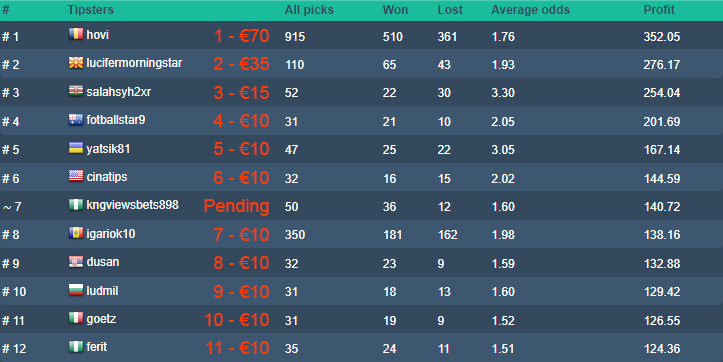Open kngviewsbets898 tipster profile
This screenshot has height=362, width=723.
(132, 205)
